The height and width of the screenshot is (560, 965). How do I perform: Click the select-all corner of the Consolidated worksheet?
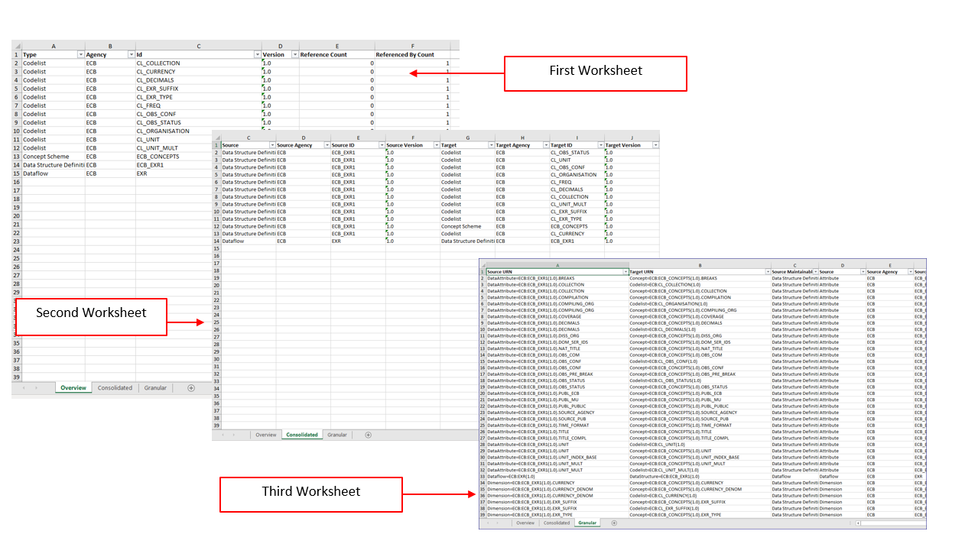click(216, 137)
